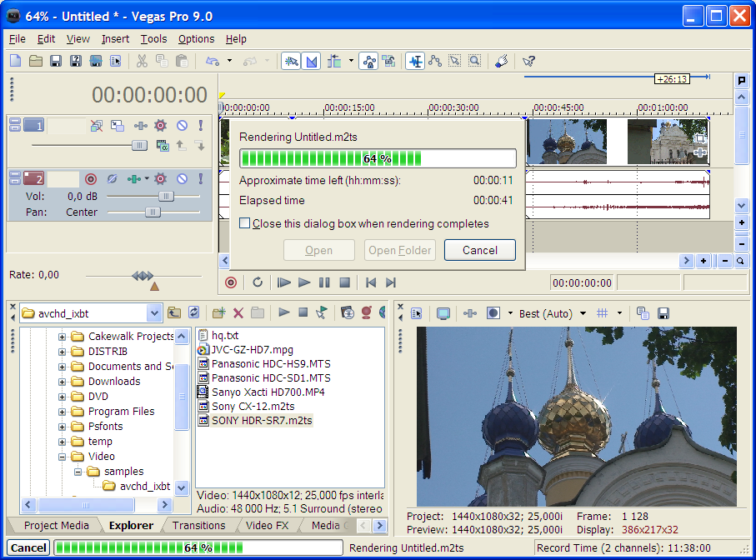Open the avchd_ixbt folder path dropdown
756x560 pixels.
click(x=153, y=313)
